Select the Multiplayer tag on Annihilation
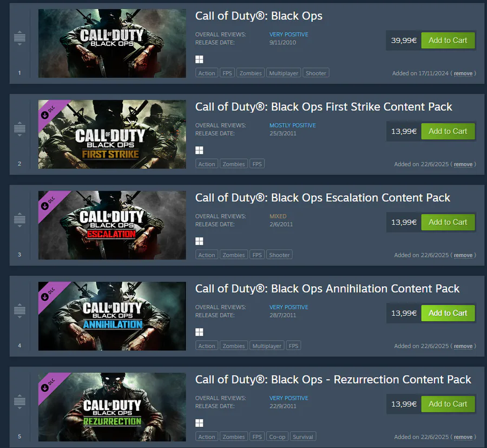This screenshot has width=487, height=448. click(267, 346)
